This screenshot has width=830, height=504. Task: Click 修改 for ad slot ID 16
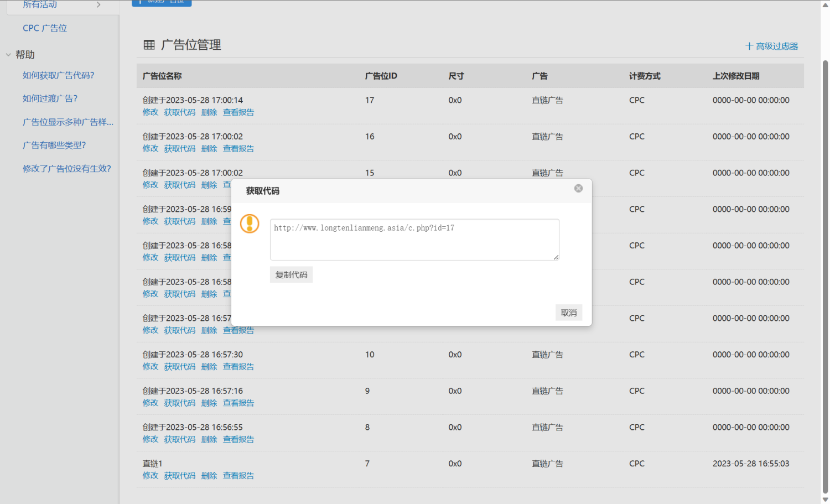click(x=151, y=149)
